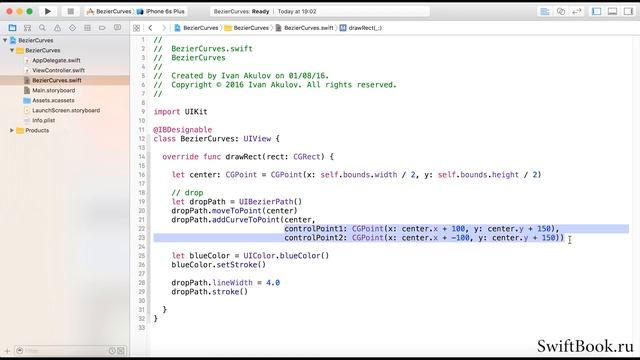640x360 pixels.
Task: Stop the running scheme
Action: [70, 11]
